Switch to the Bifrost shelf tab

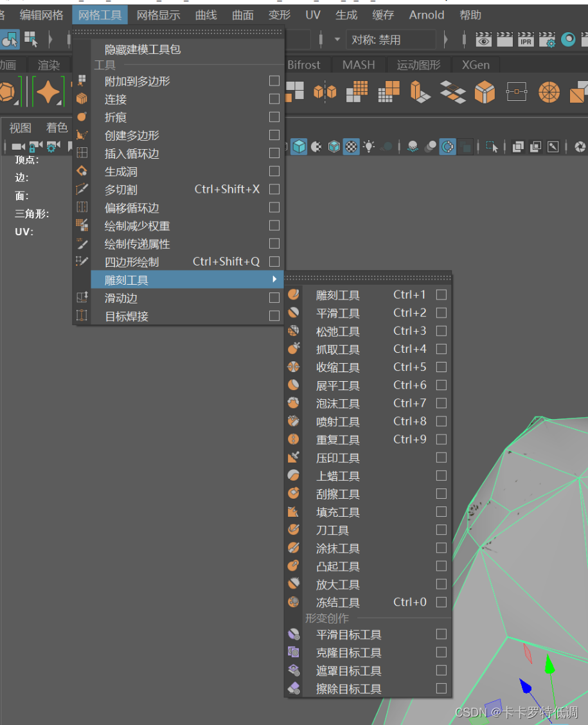pyautogui.click(x=304, y=65)
